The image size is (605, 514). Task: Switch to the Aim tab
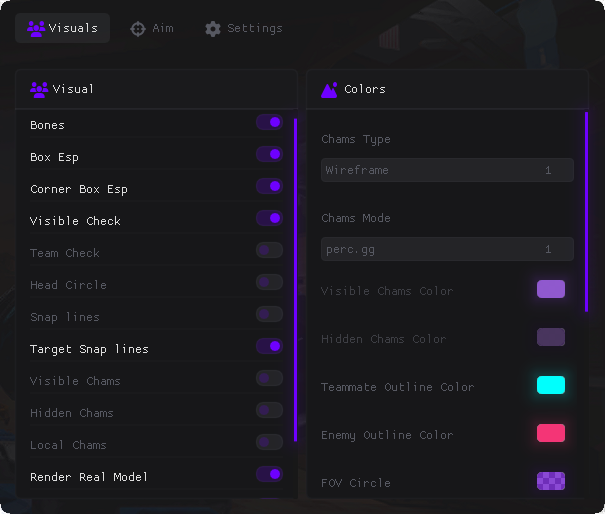pyautogui.click(x=152, y=28)
